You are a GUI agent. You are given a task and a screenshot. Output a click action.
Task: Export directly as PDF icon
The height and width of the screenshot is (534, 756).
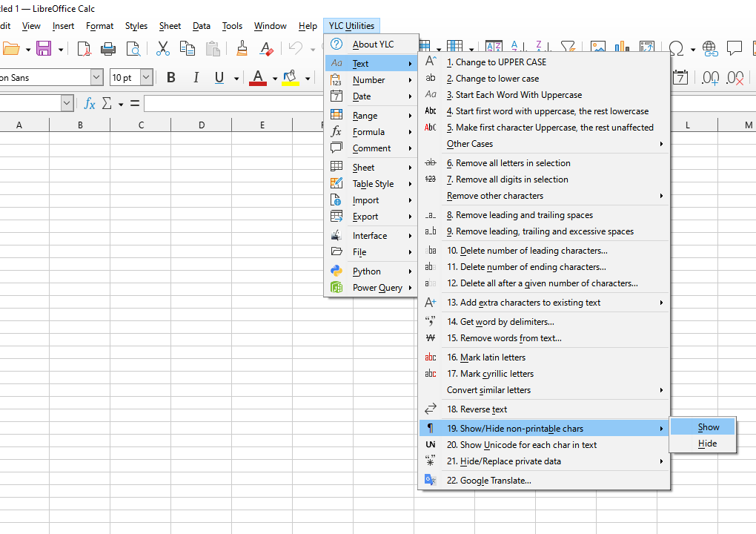84,49
